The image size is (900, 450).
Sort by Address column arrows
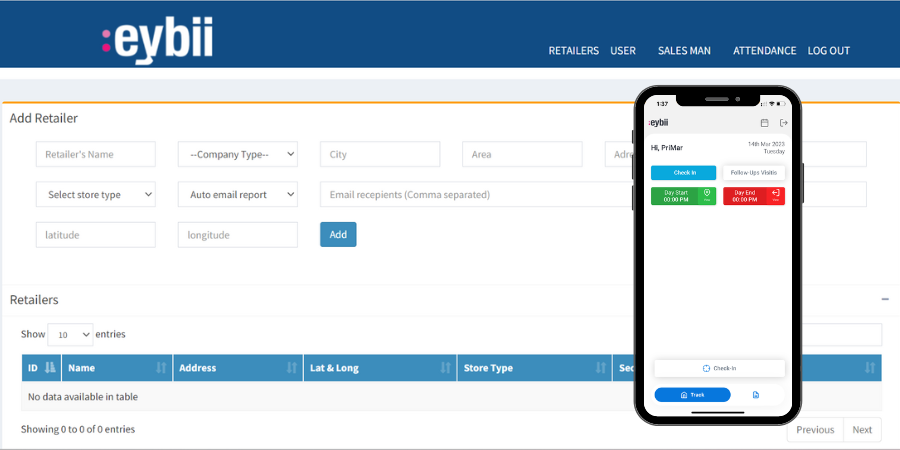[292, 368]
